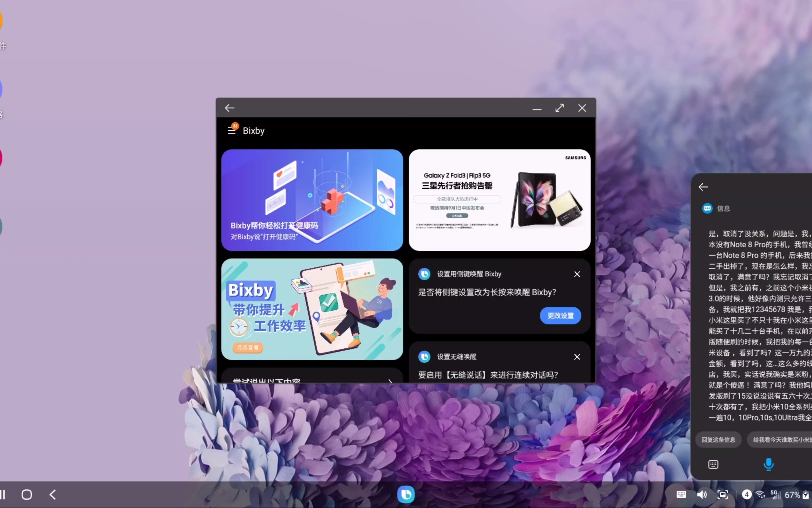The image size is (812, 508).
Task: Click the screenshot capture tray icon
Action: 722,495
